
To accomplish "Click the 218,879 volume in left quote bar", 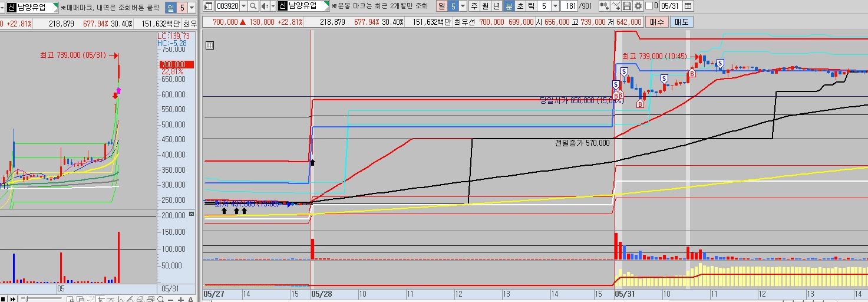I will (61, 24).
